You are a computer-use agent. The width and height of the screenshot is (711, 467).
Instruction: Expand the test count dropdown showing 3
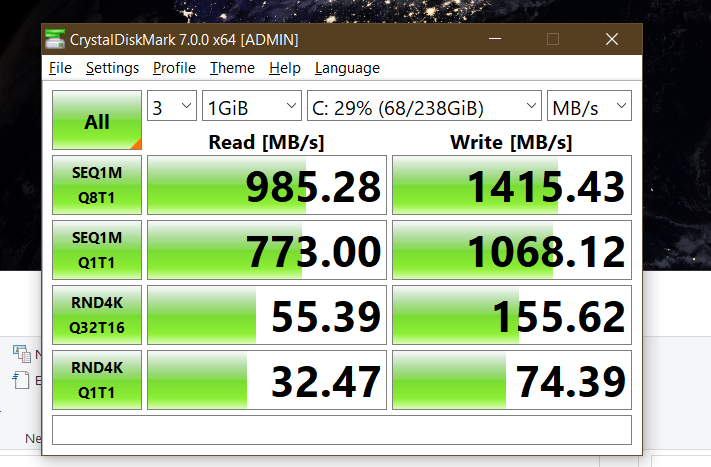click(x=172, y=106)
